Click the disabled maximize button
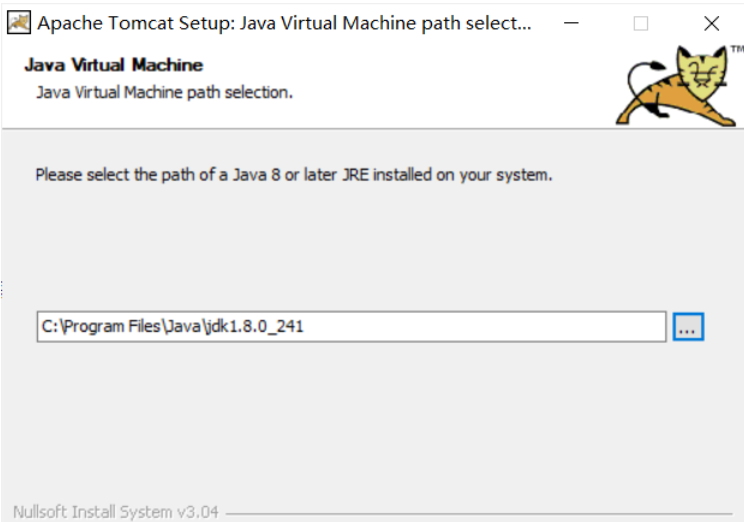 (641, 23)
